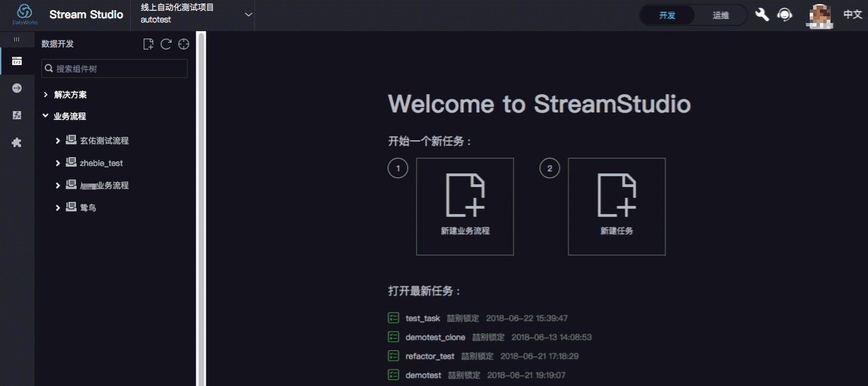Click the DataWorks logo icon
868x386 pixels.
24,14
